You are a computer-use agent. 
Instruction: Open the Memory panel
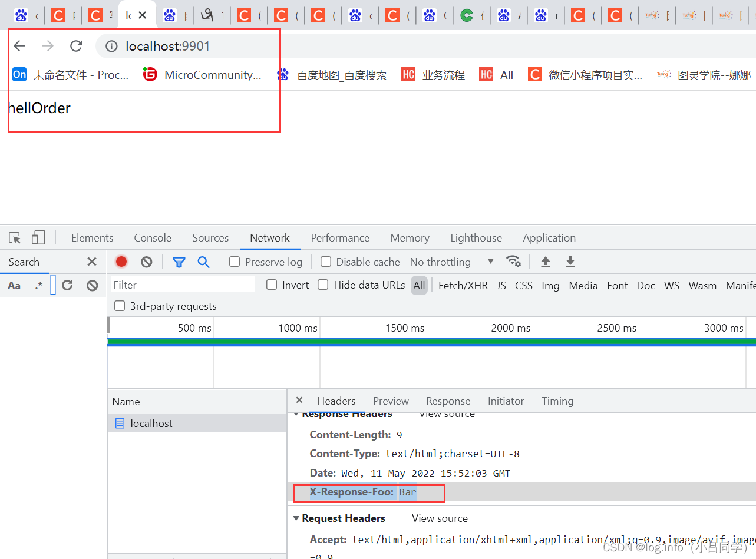[x=410, y=238]
